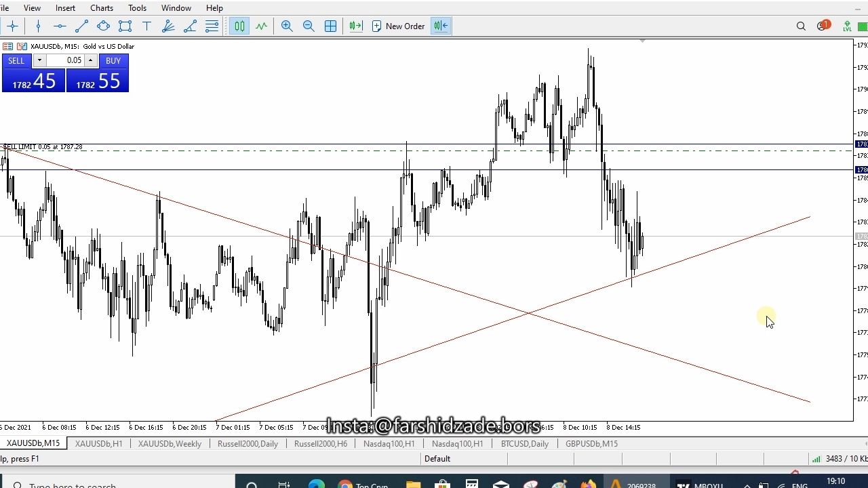The width and height of the screenshot is (868, 488).
Task: Click the New Order button
Action: 399,26
